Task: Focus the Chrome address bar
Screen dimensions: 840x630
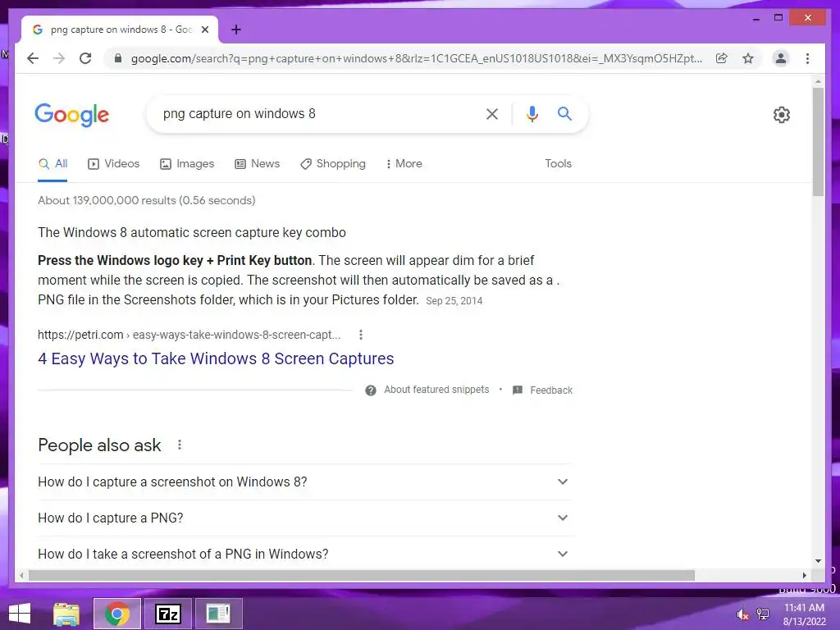Action: (416, 58)
